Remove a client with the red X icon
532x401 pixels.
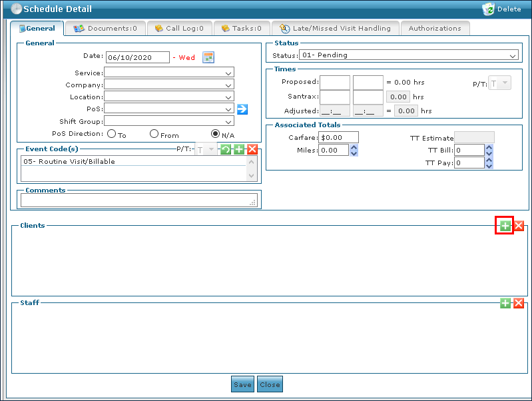pyautogui.click(x=519, y=226)
